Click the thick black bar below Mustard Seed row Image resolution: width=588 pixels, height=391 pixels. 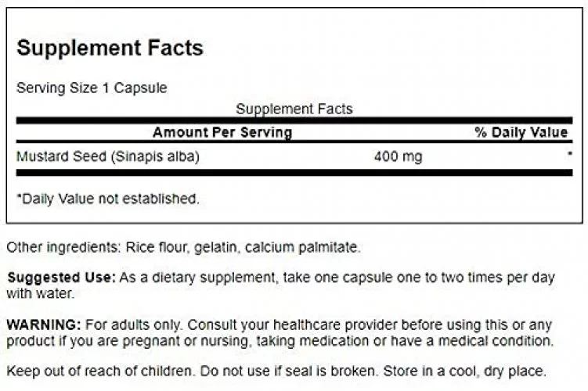click(294, 173)
